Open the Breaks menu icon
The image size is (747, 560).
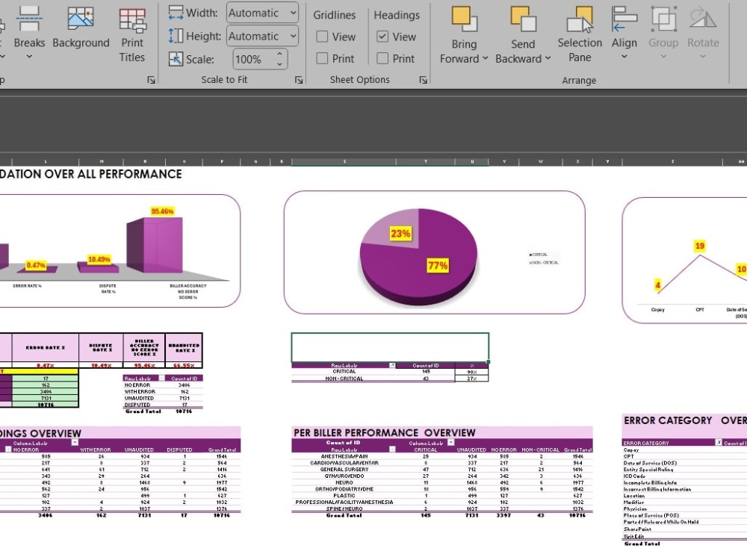pyautogui.click(x=28, y=19)
